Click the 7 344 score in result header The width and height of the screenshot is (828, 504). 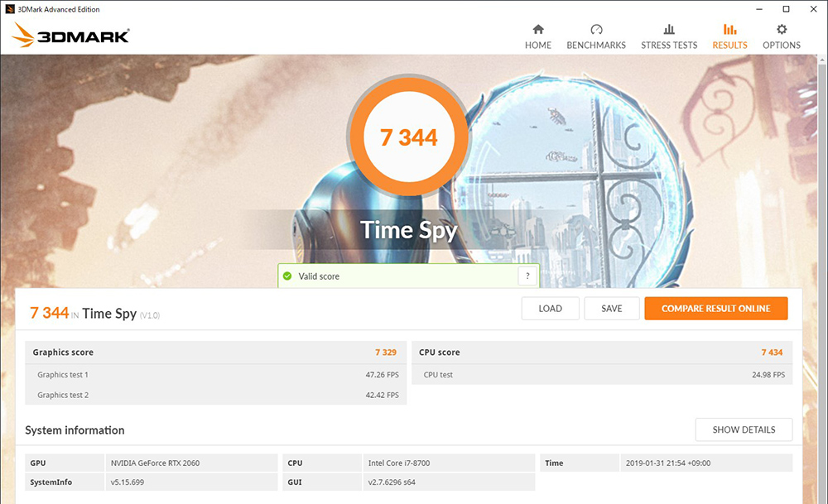(49, 313)
